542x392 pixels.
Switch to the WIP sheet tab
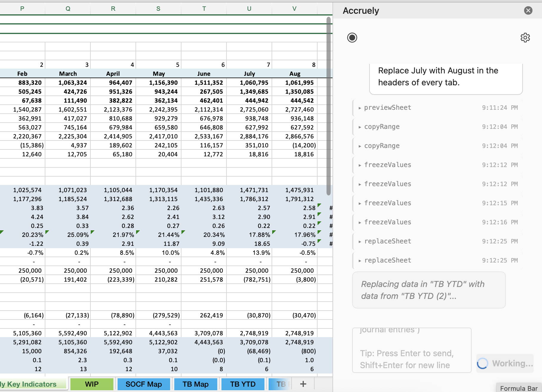[x=92, y=384]
